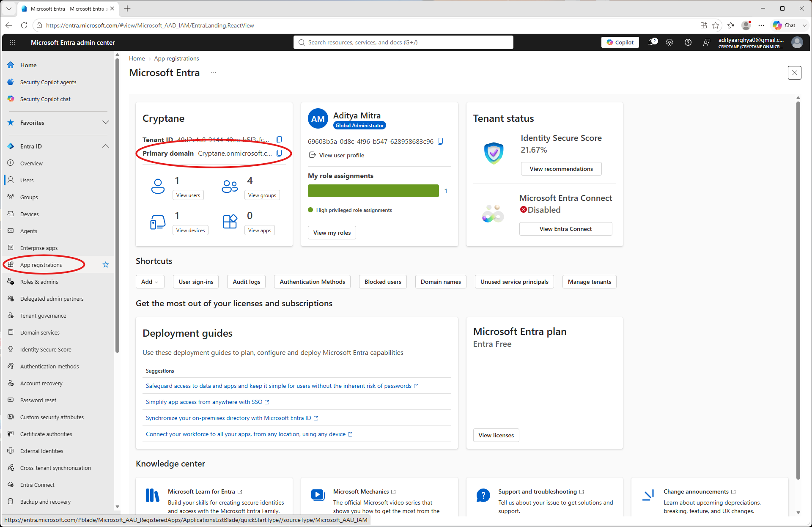The width and height of the screenshot is (812, 527).
Task: Click Home breadcrumb link
Action: [x=137, y=58]
